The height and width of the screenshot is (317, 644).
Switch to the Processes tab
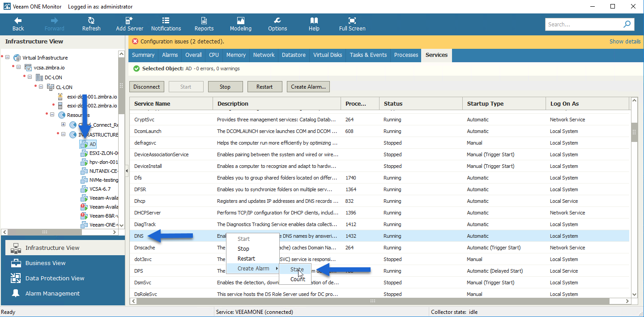(x=406, y=55)
